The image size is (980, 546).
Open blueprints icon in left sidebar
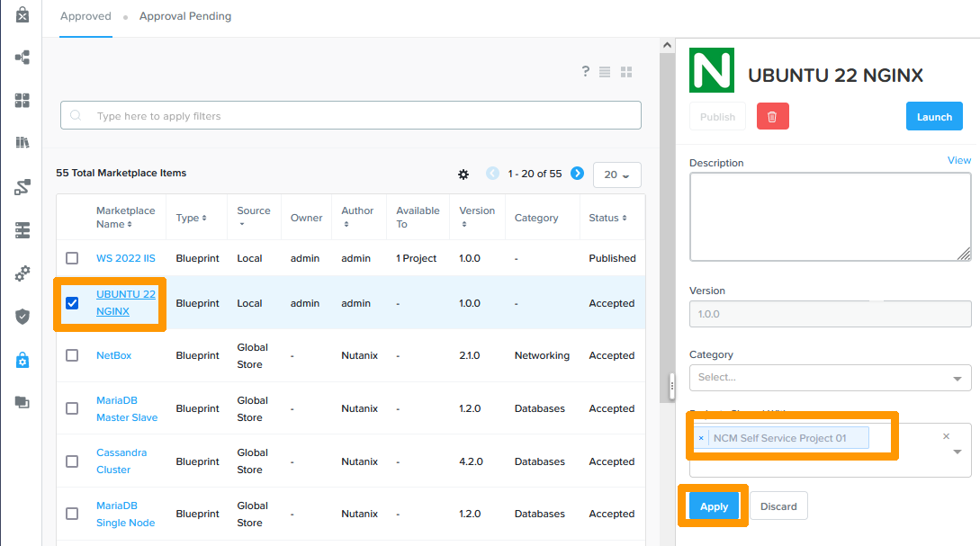(22, 58)
